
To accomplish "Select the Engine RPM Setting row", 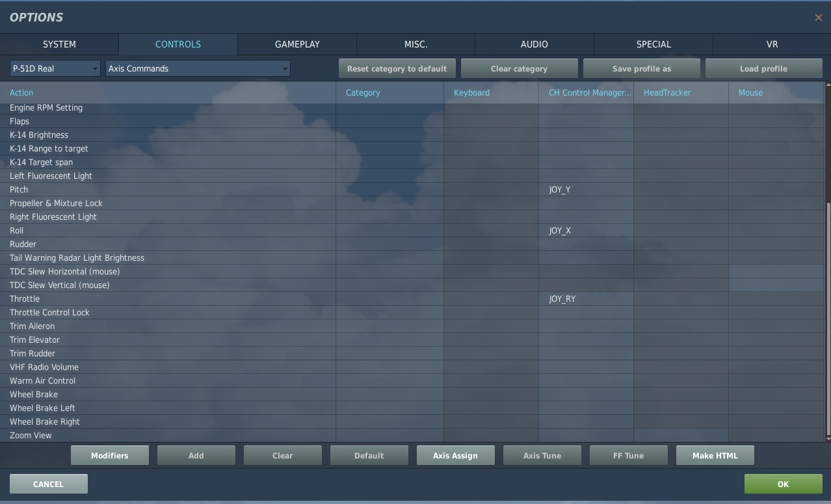I will tap(412, 107).
